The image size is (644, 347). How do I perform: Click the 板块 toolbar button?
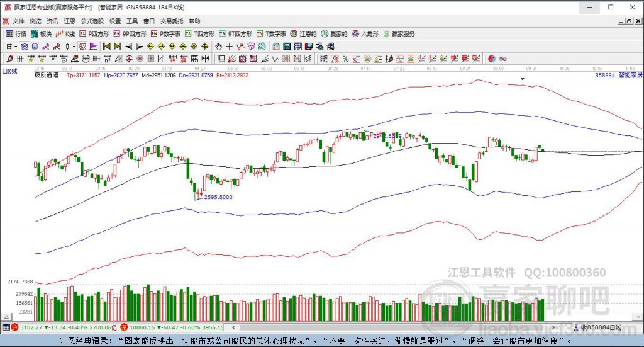[x=41, y=34]
